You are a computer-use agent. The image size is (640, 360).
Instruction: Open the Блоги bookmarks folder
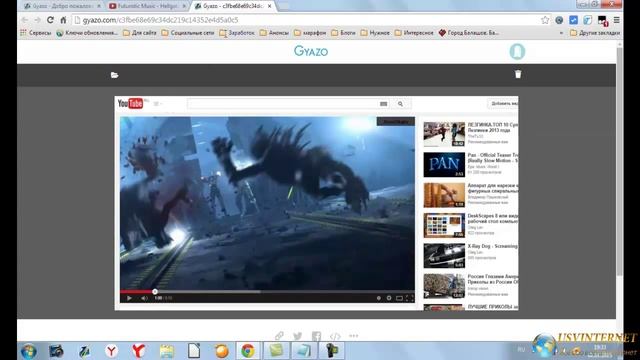click(343, 33)
